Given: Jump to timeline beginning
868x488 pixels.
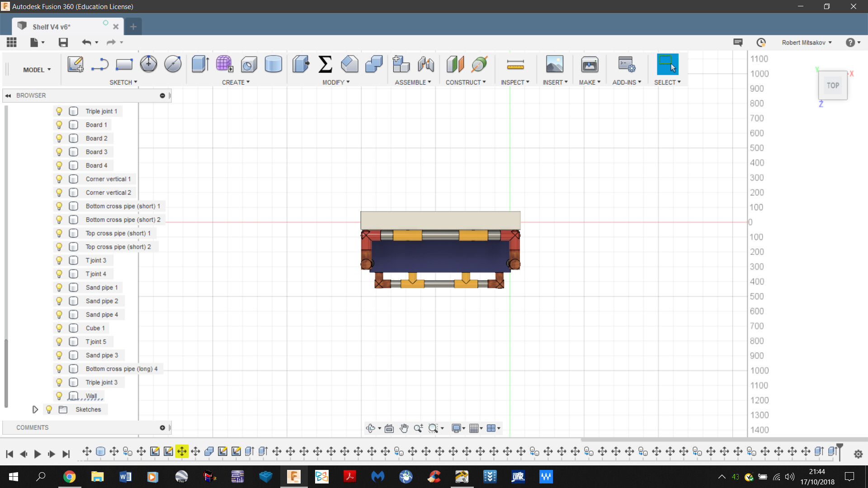Looking at the screenshot, I should pos(9,454).
